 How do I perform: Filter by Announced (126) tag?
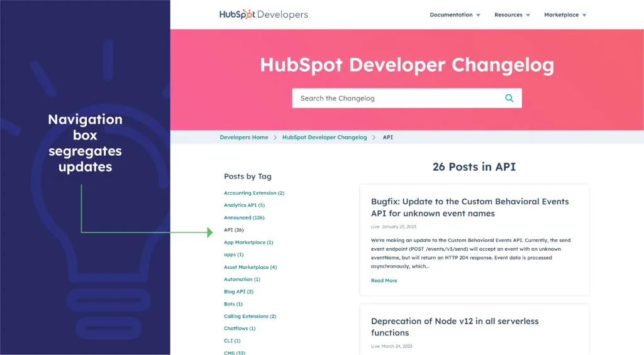244,217
